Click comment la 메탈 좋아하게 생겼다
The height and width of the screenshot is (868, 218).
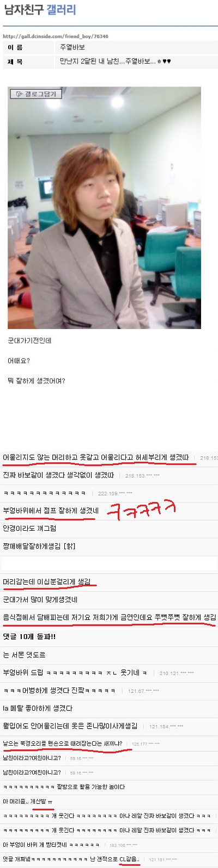pyautogui.click(x=38, y=709)
